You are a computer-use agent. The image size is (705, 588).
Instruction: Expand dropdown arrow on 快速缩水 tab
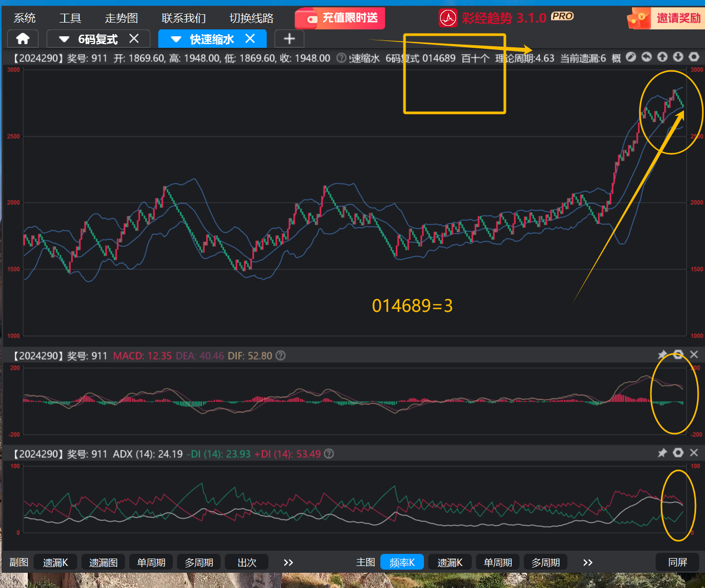tap(176, 39)
